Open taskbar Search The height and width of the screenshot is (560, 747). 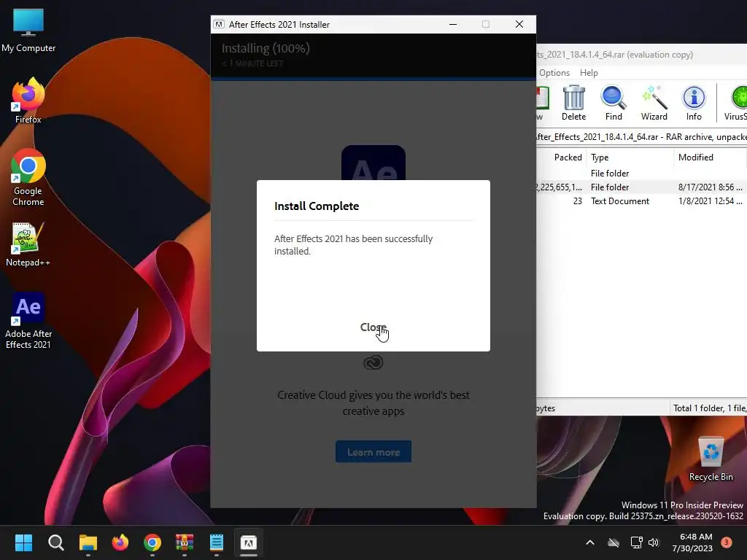pyautogui.click(x=55, y=542)
